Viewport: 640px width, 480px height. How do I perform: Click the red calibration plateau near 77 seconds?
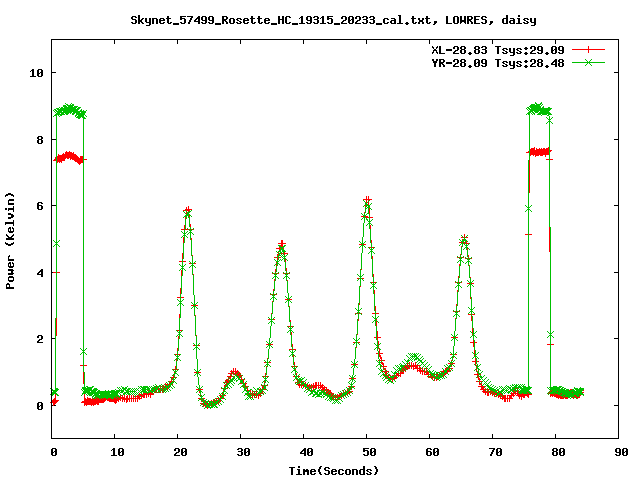(x=540, y=152)
